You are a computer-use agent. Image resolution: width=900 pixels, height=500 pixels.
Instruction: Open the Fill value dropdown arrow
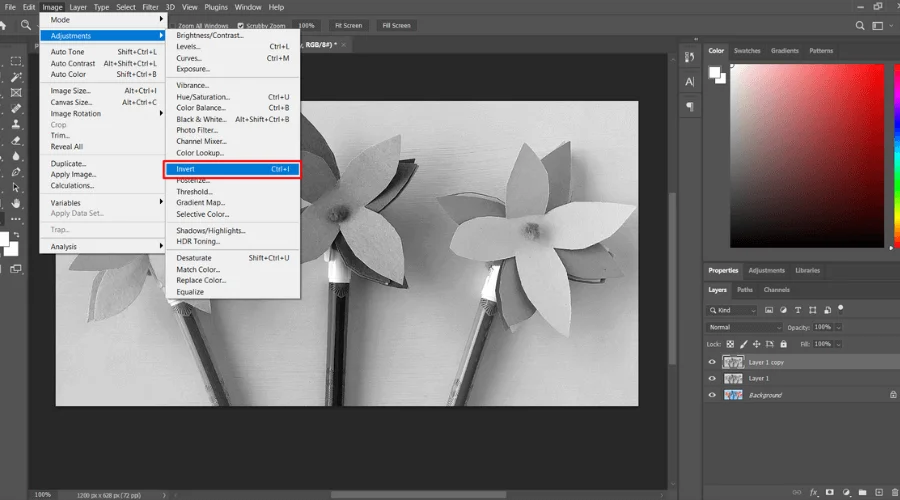838,344
